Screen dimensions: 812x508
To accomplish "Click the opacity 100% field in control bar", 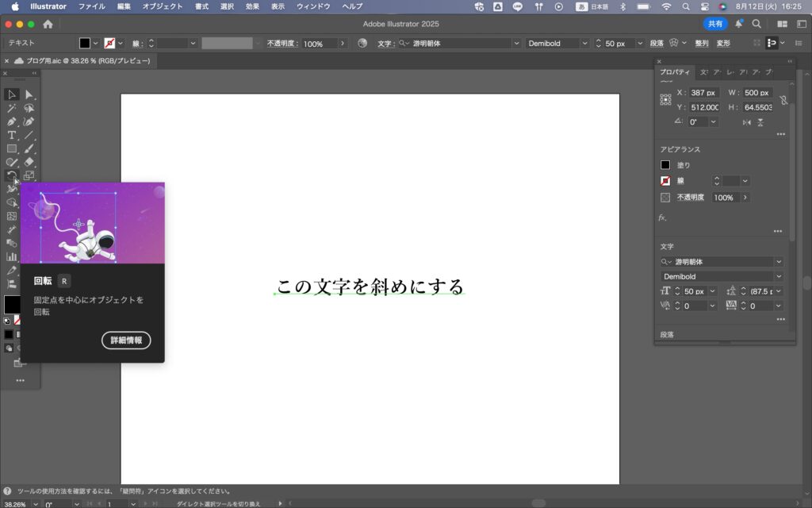I will pyautogui.click(x=319, y=44).
